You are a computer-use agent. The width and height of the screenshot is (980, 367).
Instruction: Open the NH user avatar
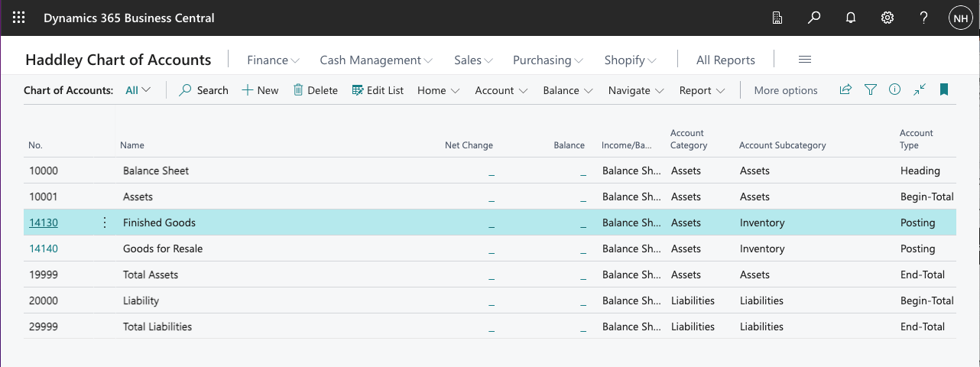pyautogui.click(x=960, y=18)
